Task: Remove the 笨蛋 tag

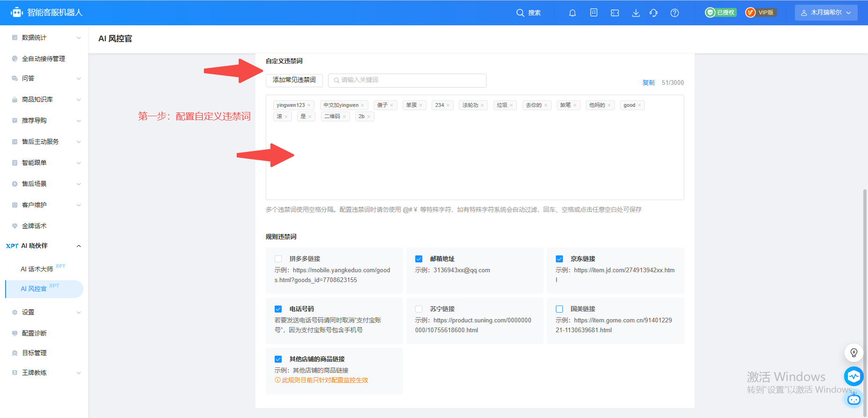Action: (x=421, y=105)
